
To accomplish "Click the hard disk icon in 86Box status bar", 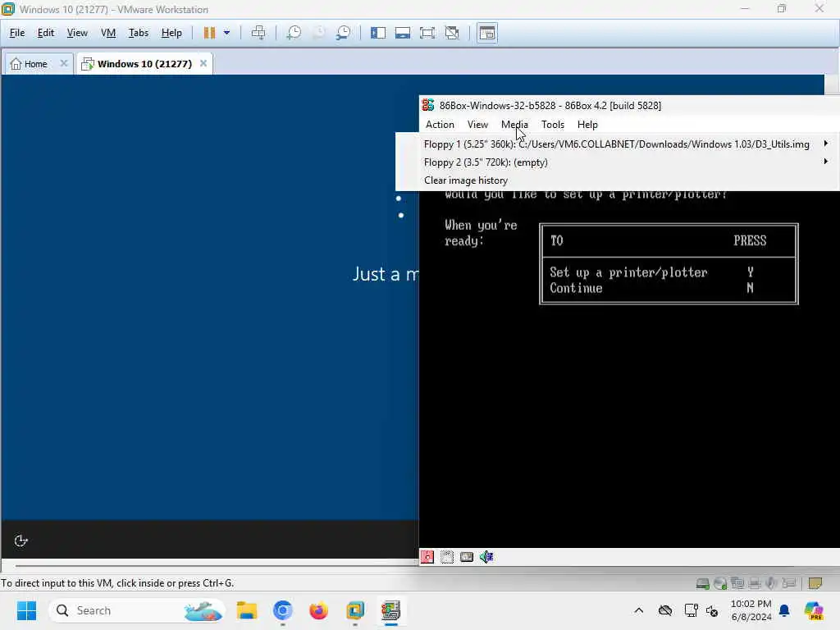I will point(467,557).
